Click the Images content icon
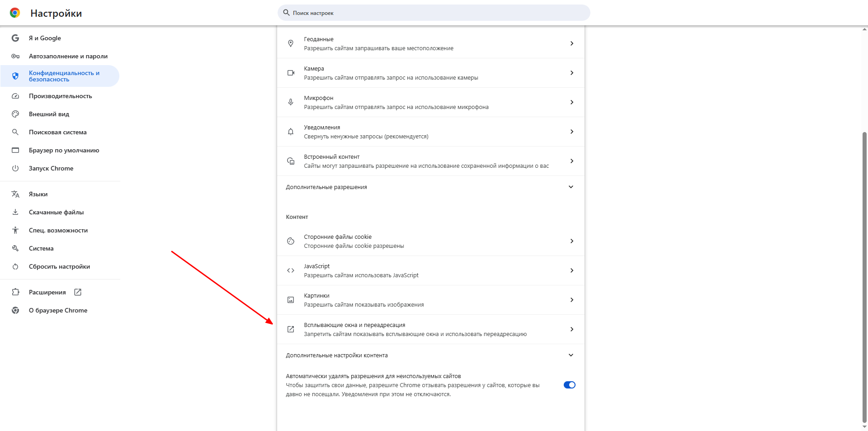The height and width of the screenshot is (431, 868). (291, 300)
